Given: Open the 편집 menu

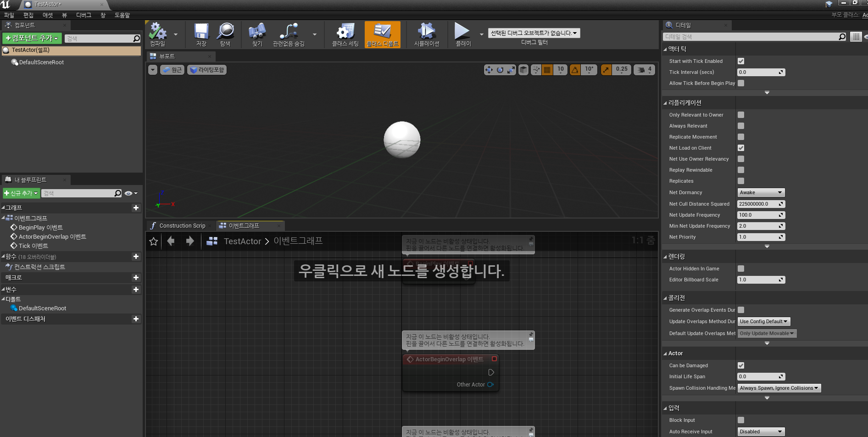Looking at the screenshot, I should coord(28,15).
